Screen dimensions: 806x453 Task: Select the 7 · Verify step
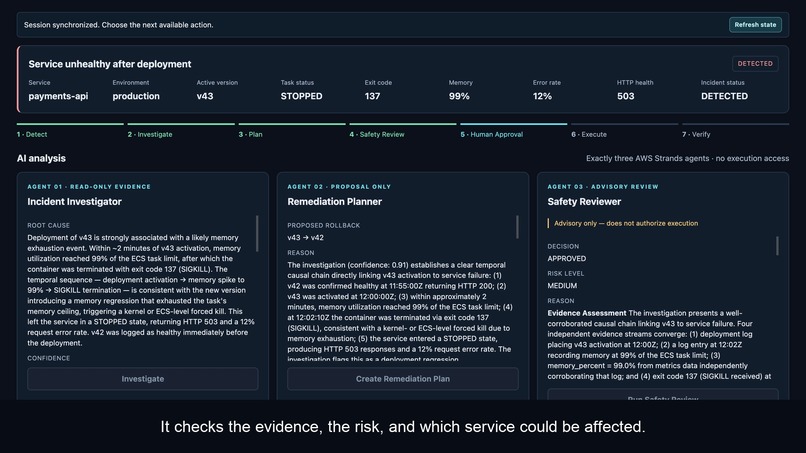(x=736, y=131)
